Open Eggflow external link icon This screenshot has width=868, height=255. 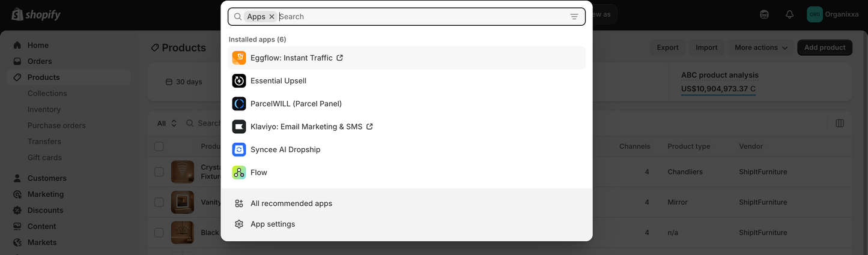click(339, 58)
